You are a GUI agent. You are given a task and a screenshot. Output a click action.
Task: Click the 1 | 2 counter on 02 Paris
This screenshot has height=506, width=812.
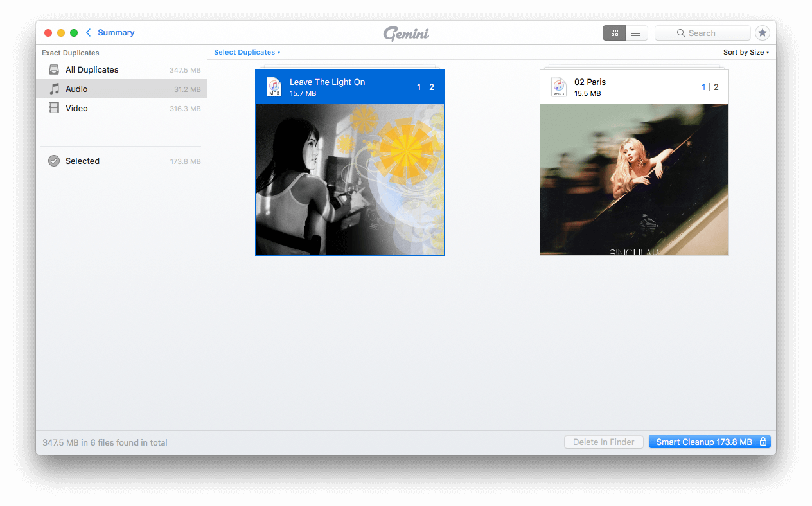(x=710, y=87)
